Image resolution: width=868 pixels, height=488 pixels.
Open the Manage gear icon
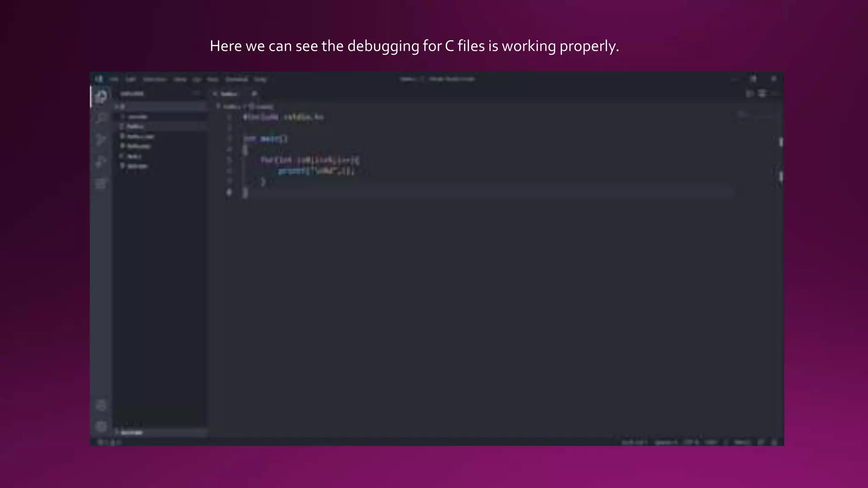point(101,426)
